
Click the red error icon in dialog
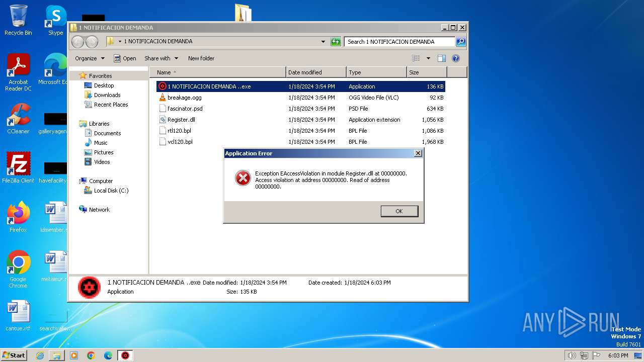(243, 177)
